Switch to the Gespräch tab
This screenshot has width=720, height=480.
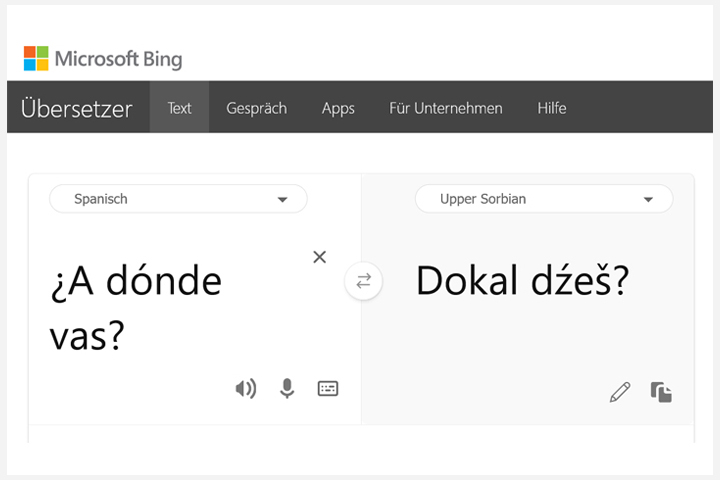click(256, 108)
